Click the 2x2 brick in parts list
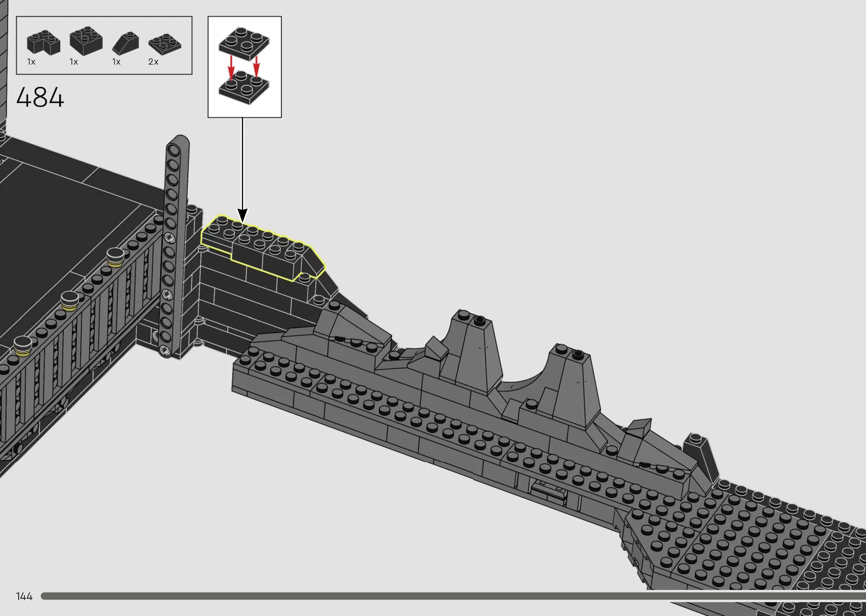Viewport: 866px width, 616px height. pos(86,41)
